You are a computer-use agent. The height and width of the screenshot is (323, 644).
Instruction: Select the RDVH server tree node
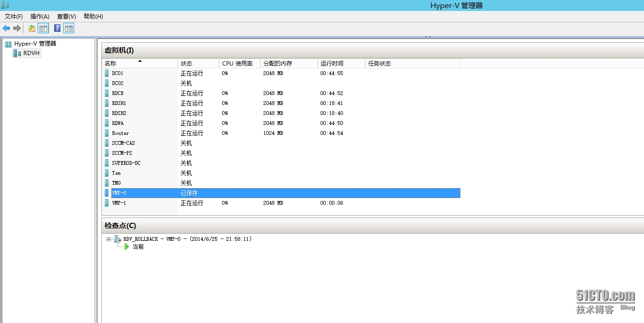(x=31, y=53)
